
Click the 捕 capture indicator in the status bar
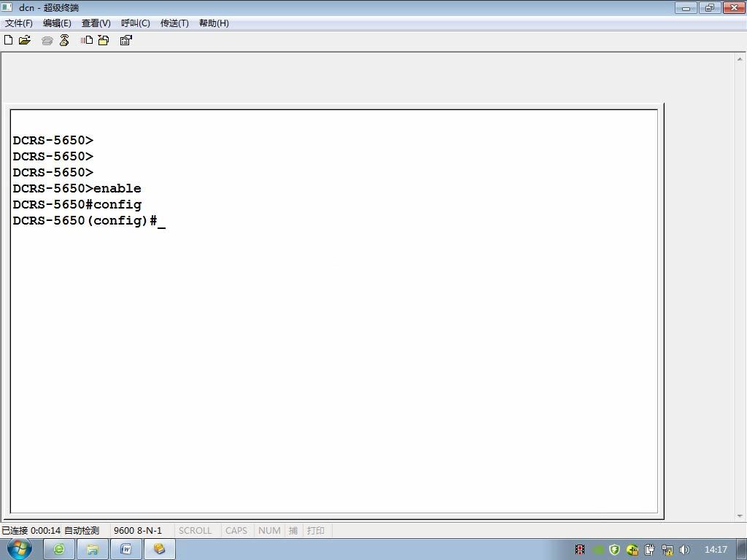(293, 531)
